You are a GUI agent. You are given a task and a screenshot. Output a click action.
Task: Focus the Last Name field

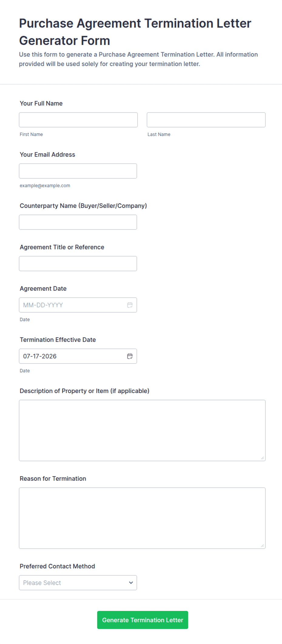point(206,120)
